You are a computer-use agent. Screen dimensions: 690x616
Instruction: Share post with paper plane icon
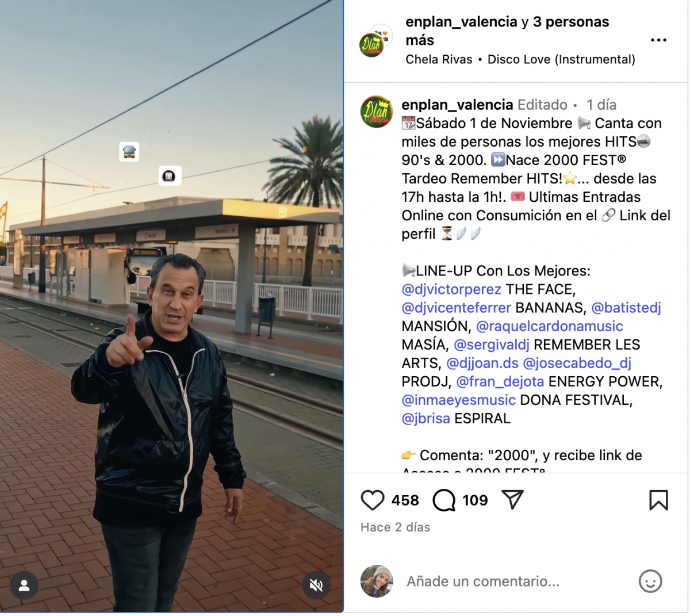[x=512, y=500]
